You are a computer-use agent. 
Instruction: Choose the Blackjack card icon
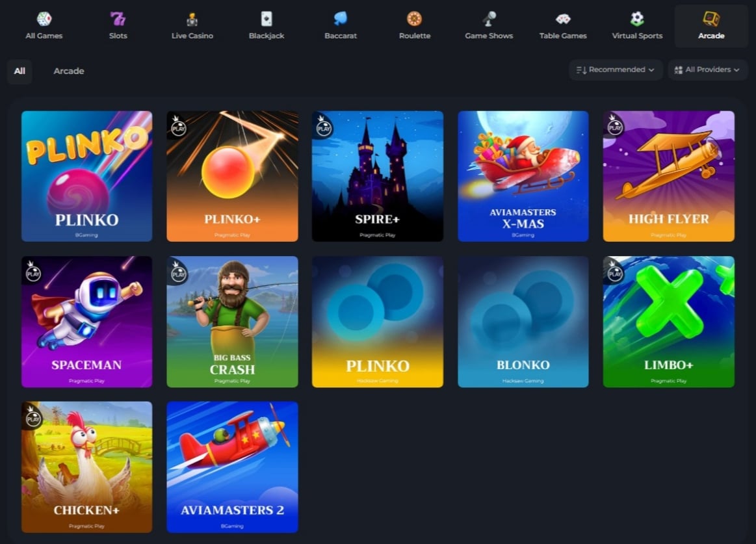click(x=266, y=19)
